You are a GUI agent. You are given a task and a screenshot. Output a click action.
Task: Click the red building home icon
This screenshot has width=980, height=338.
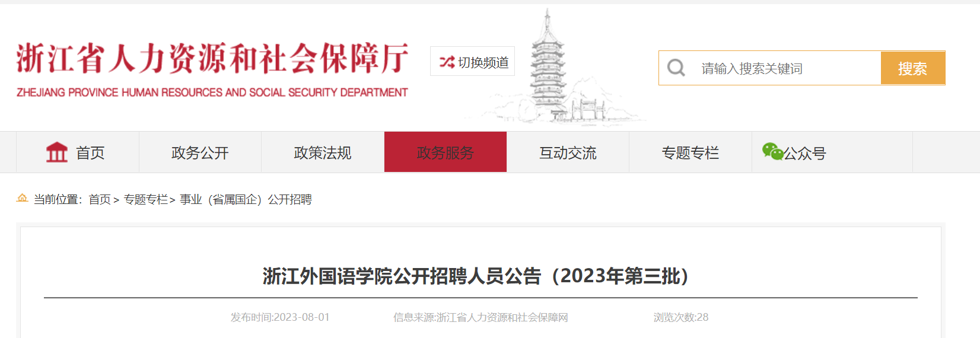click(x=57, y=152)
